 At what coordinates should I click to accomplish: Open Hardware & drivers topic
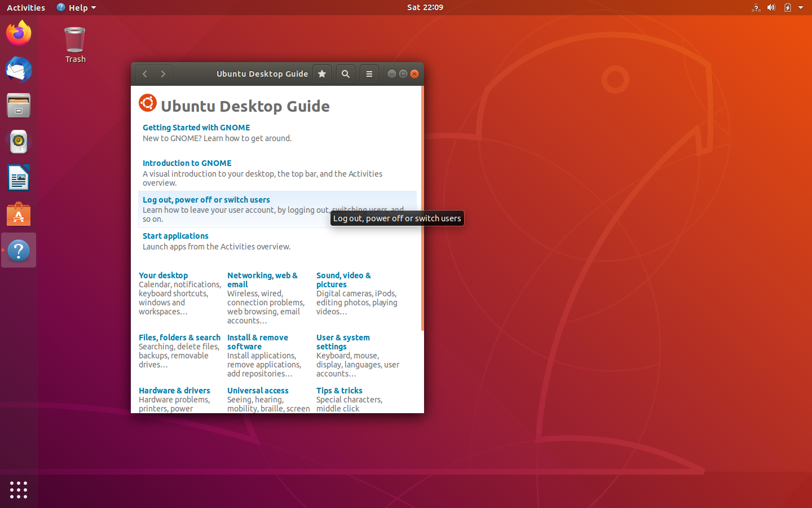click(x=174, y=391)
